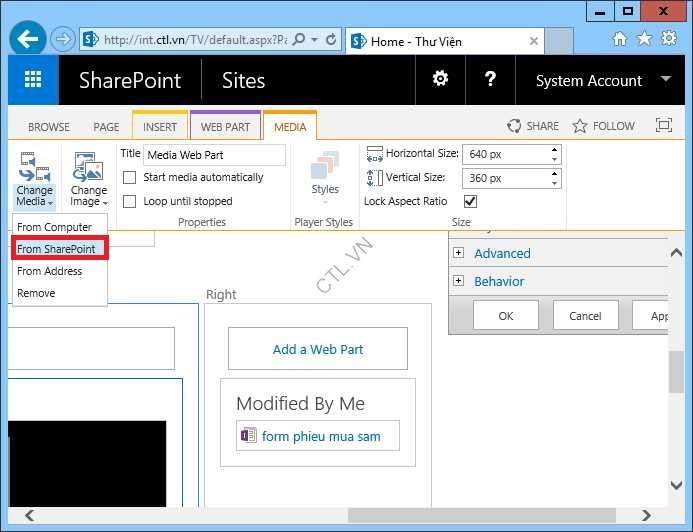The image size is (693, 532).
Task: Switch to the INSERT ribbon tab
Action: click(160, 127)
